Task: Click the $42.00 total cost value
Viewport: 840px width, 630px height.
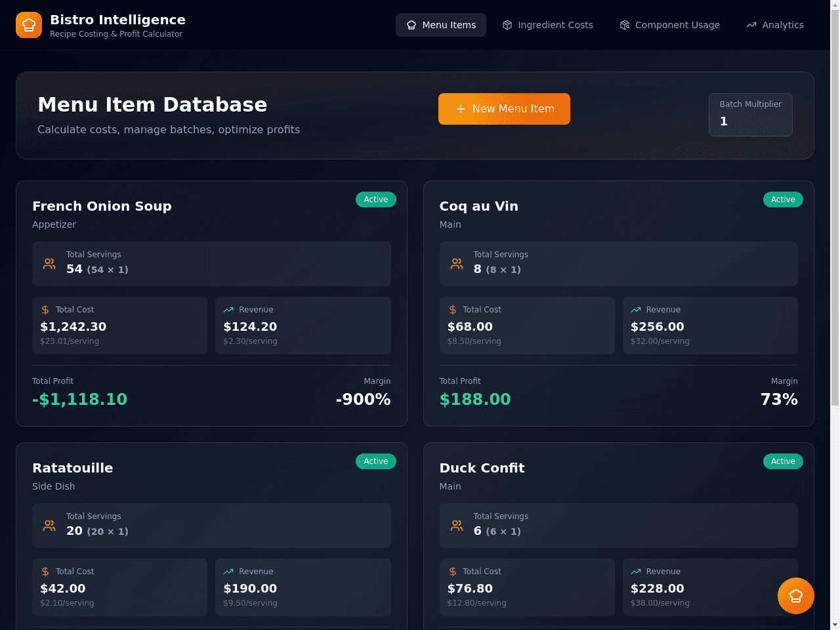Action: 63,589
